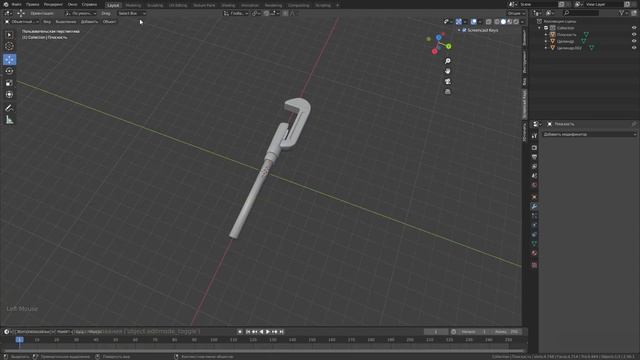
Task: Switch to Modeling workspace tab
Action: [x=133, y=5]
